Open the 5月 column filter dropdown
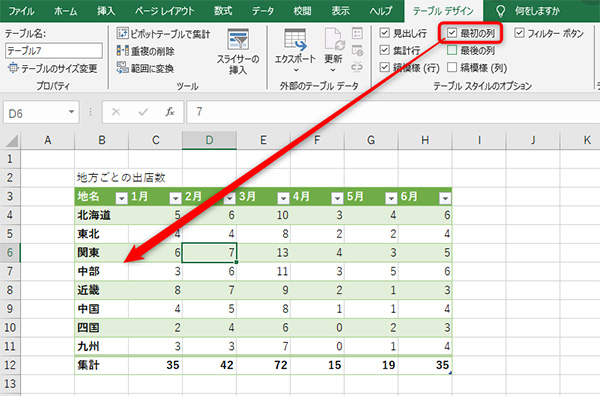 [391, 198]
